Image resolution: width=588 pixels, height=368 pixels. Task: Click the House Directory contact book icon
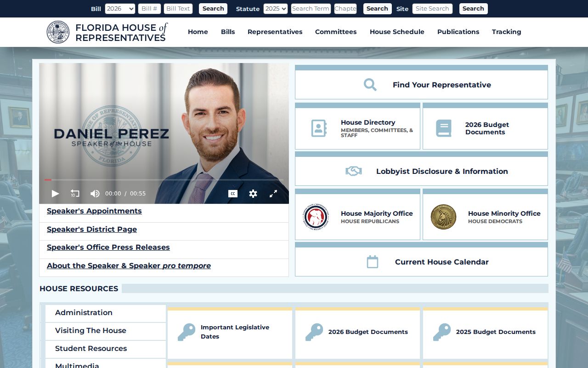click(319, 128)
